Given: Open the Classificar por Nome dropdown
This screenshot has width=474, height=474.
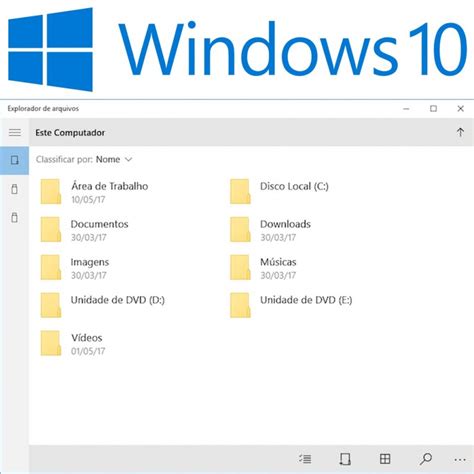Looking at the screenshot, I should click(114, 160).
